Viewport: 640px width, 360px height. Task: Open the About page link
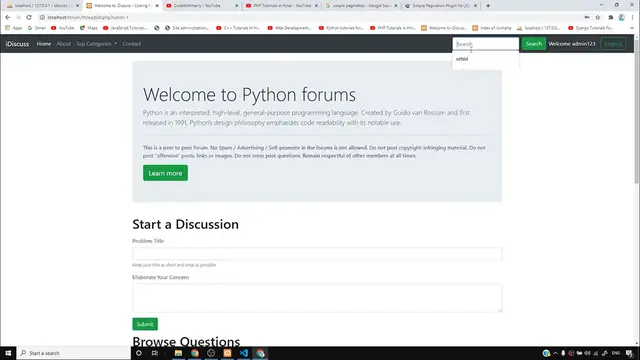tap(63, 44)
